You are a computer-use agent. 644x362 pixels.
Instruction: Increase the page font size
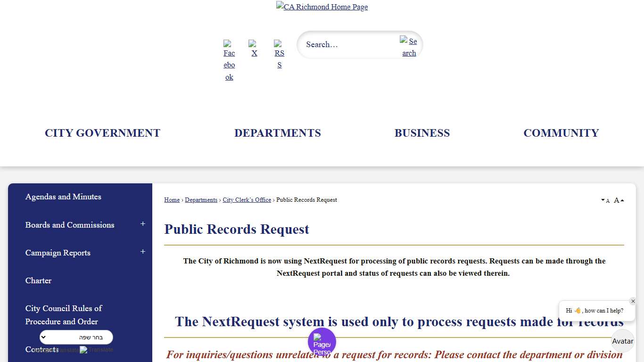tap(618, 200)
